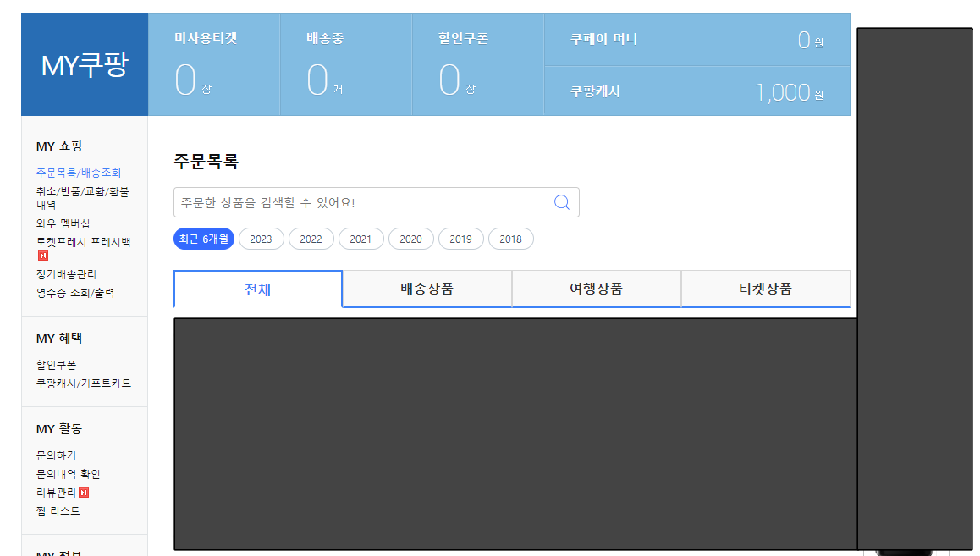Select the 2022 year filter
Image resolution: width=980 pixels, height=556 pixels.
[311, 239]
